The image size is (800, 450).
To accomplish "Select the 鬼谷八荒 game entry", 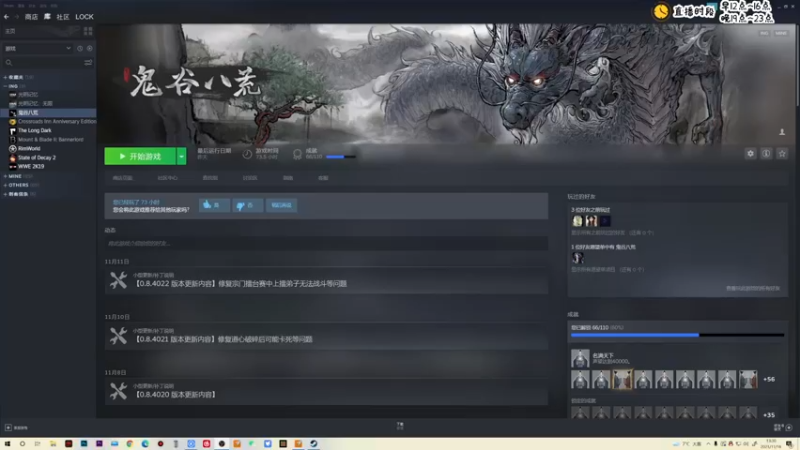I will [48, 113].
